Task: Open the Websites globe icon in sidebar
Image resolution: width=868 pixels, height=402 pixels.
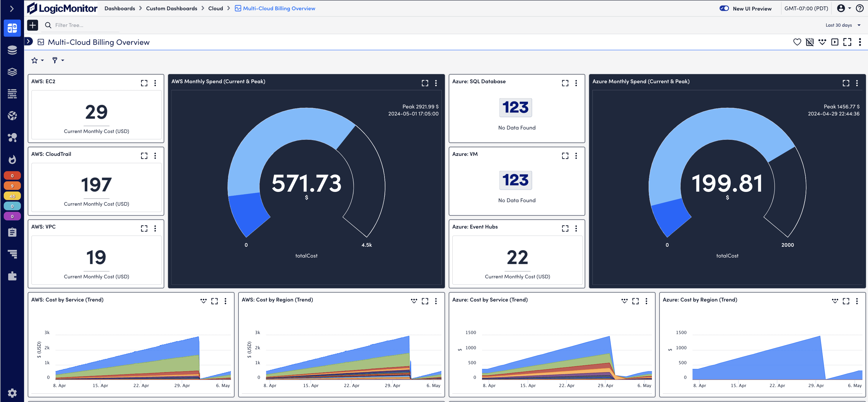Action: pyautogui.click(x=12, y=116)
